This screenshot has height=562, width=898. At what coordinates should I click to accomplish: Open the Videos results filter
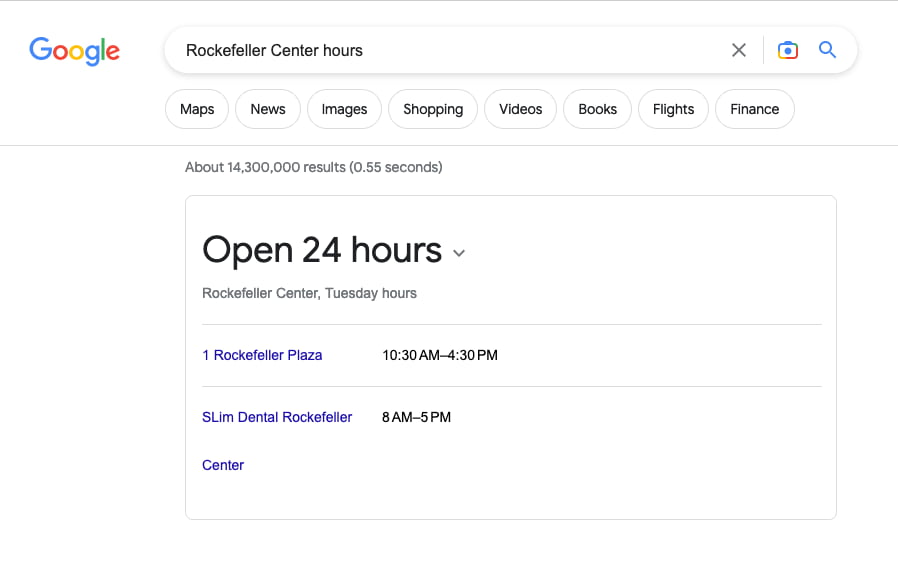click(520, 109)
